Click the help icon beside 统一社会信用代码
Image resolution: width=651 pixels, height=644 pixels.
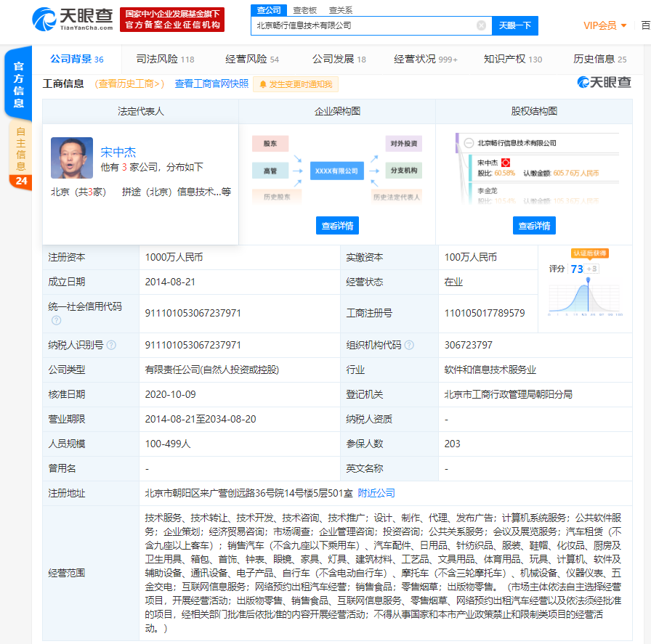click(x=56, y=320)
